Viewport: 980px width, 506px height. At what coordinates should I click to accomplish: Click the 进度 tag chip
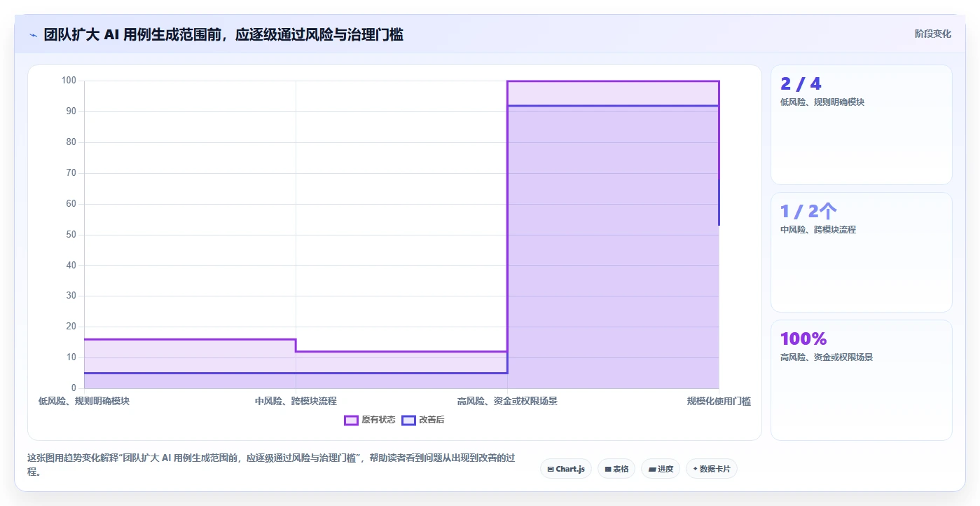pos(661,469)
